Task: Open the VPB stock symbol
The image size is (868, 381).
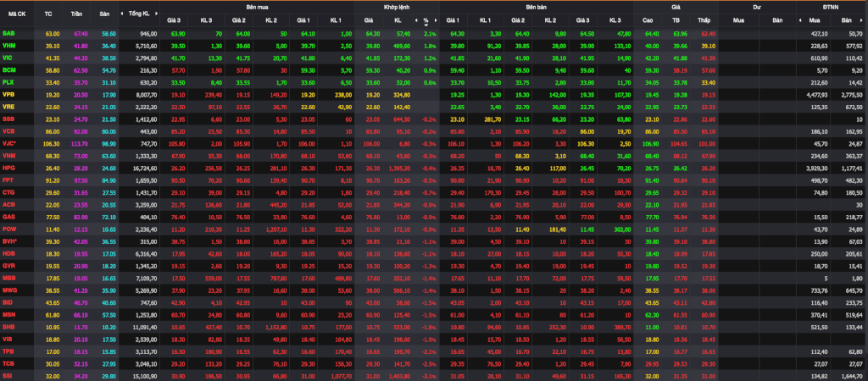Action: coord(8,94)
